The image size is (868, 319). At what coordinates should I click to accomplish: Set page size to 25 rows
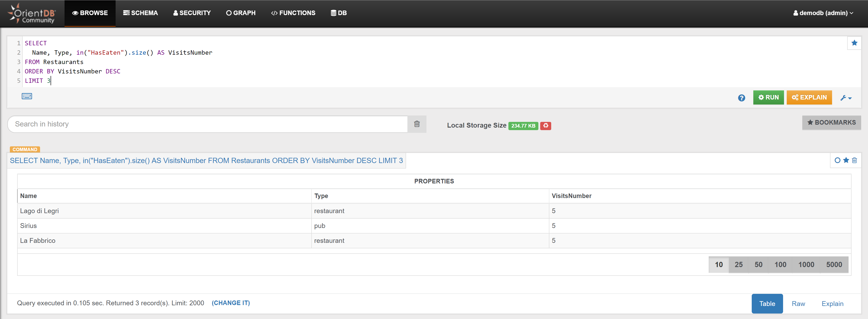[738, 265]
